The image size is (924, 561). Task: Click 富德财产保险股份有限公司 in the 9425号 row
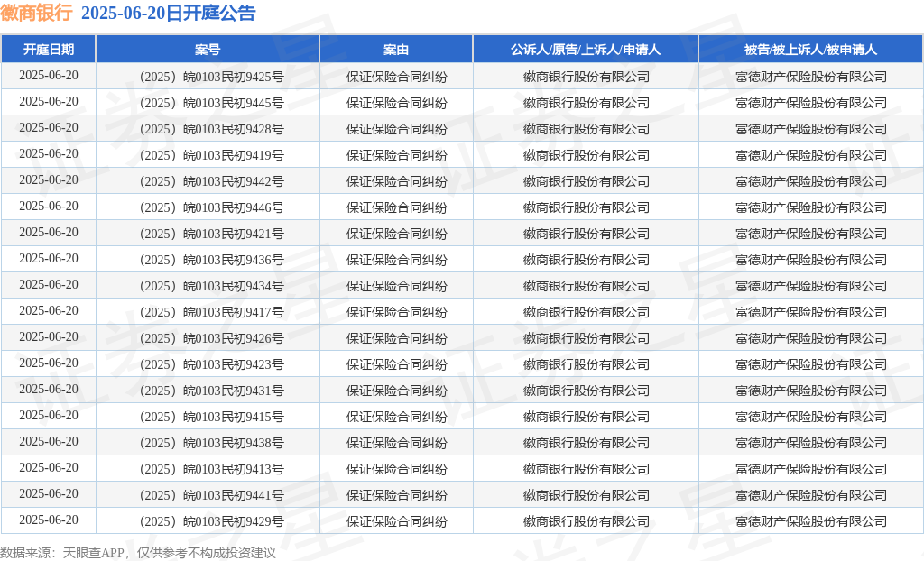point(811,77)
